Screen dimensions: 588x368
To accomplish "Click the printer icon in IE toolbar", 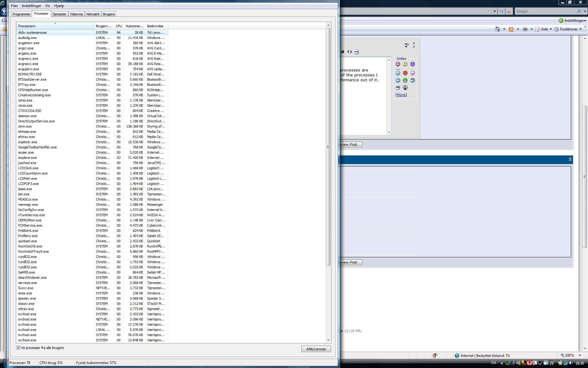I will coord(525,29).
